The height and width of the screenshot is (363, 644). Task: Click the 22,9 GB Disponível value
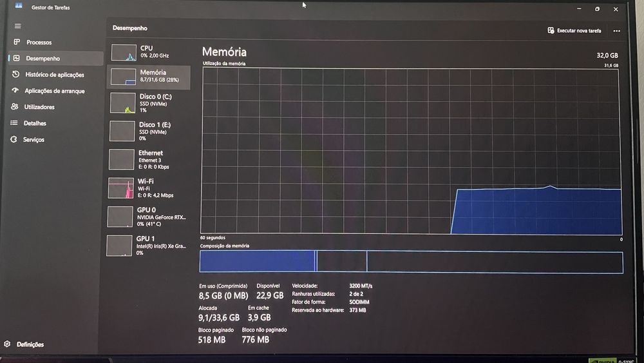tap(270, 295)
